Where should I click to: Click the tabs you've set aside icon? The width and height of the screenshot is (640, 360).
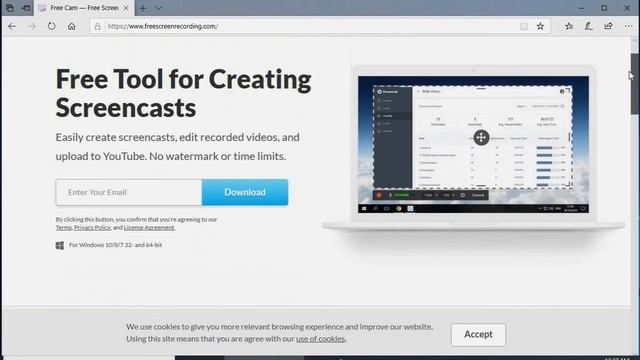[x=10, y=8]
